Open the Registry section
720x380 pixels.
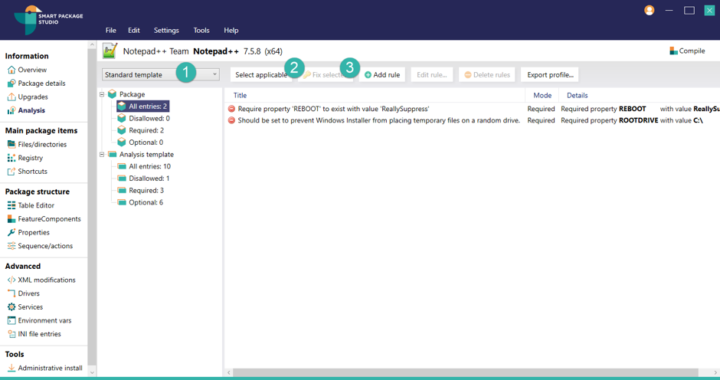coord(25,157)
